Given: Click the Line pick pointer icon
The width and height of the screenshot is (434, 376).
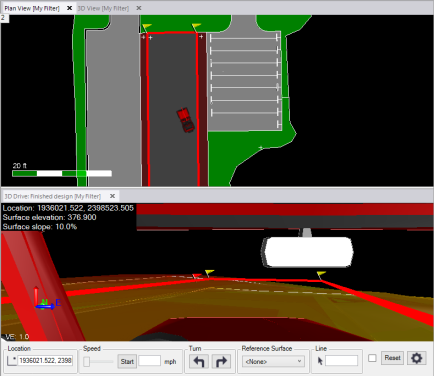Looking at the screenshot, I should tap(320, 361).
